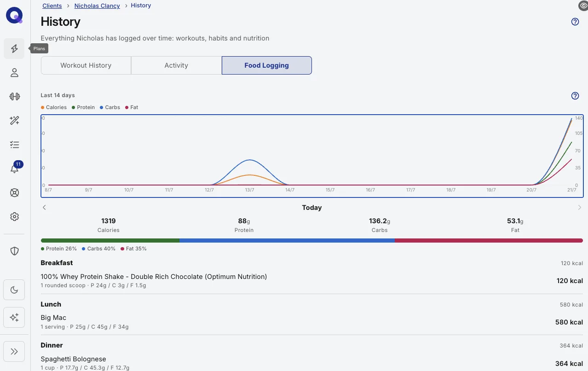The image size is (588, 371).
Task: Open the dumbbell workouts icon
Action: click(14, 97)
